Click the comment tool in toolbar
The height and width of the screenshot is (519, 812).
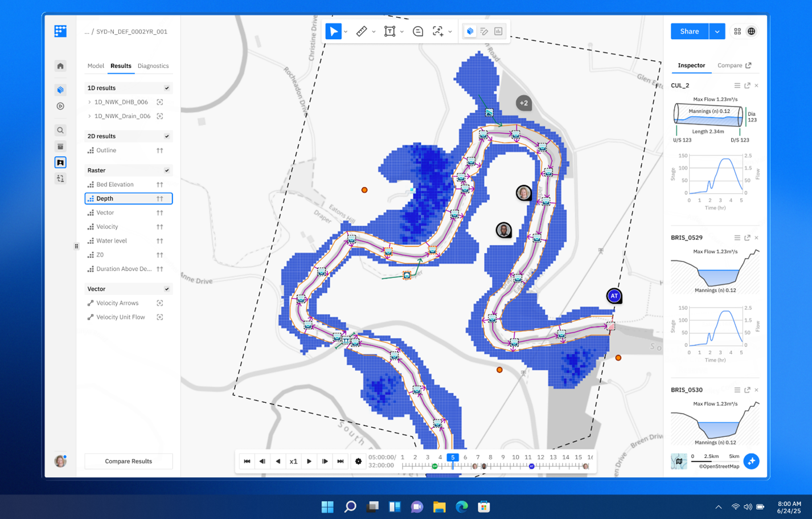click(x=418, y=31)
